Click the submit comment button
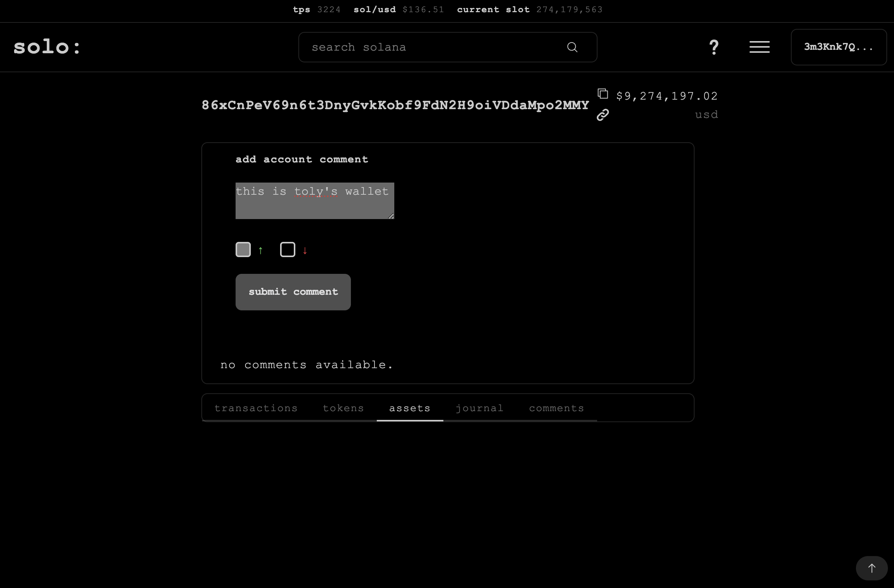The height and width of the screenshot is (588, 894). pos(293,292)
